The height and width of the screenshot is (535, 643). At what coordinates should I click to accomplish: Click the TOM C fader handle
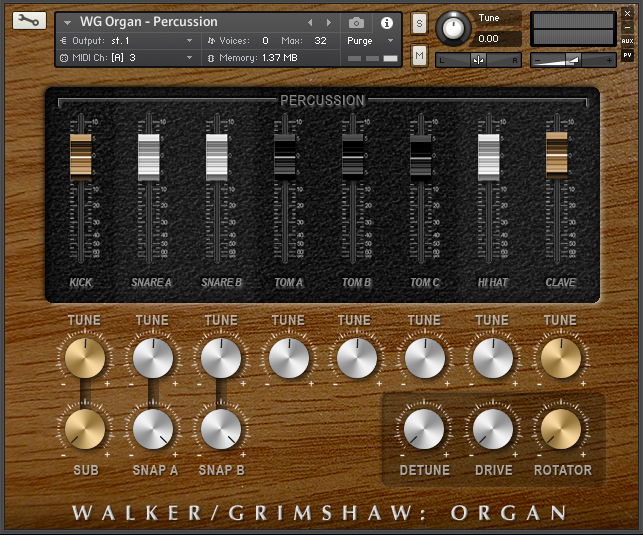(x=421, y=157)
